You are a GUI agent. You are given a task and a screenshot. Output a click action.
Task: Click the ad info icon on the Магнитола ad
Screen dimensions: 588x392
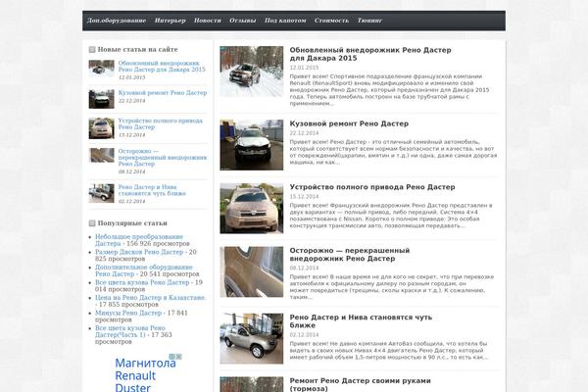click(x=172, y=357)
